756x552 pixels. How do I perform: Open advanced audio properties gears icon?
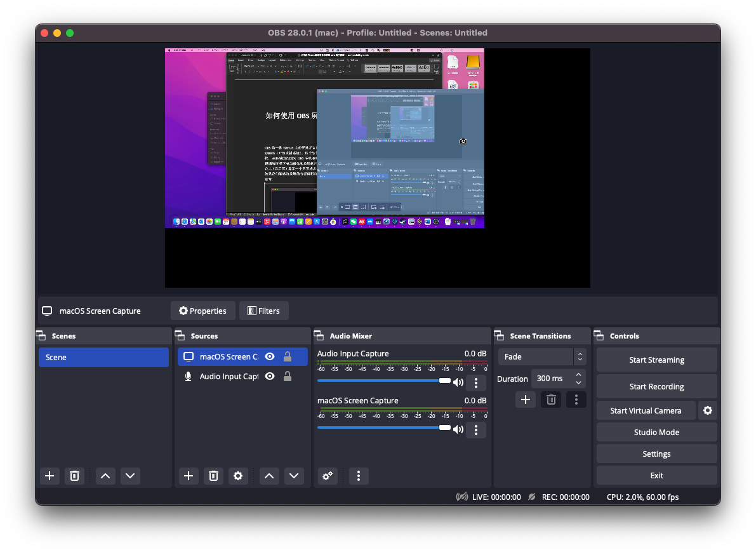[328, 476]
